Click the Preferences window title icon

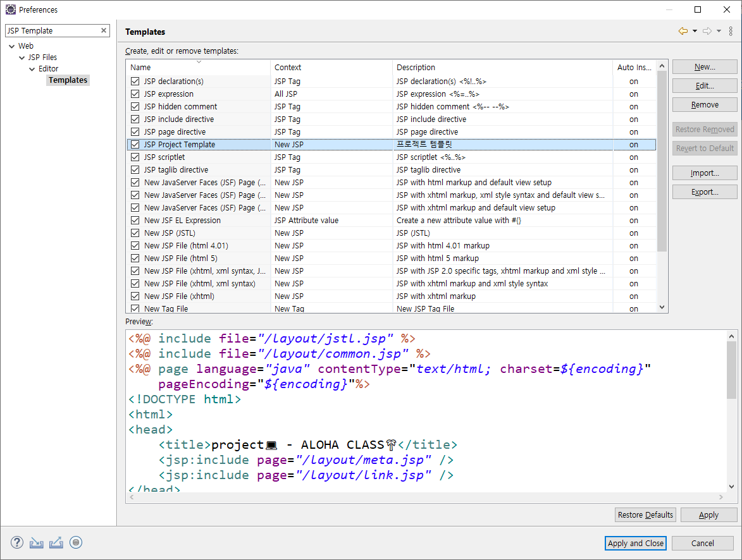[x=10, y=9]
